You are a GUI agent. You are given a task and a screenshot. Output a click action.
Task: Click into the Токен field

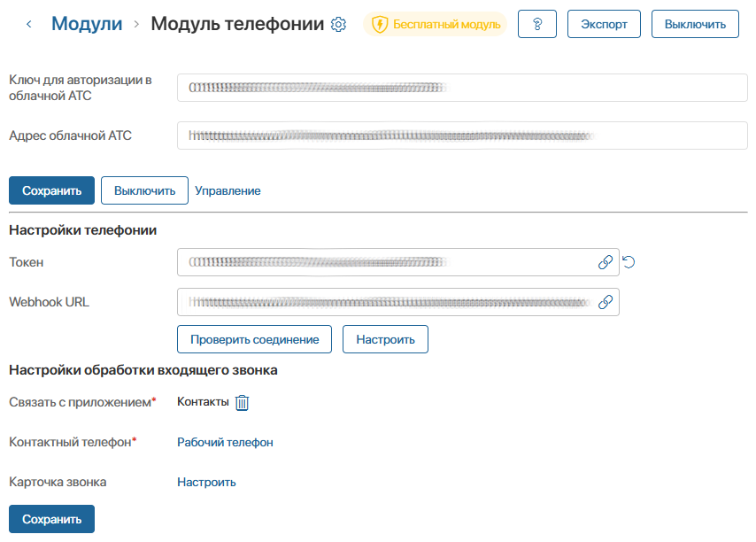click(x=398, y=262)
